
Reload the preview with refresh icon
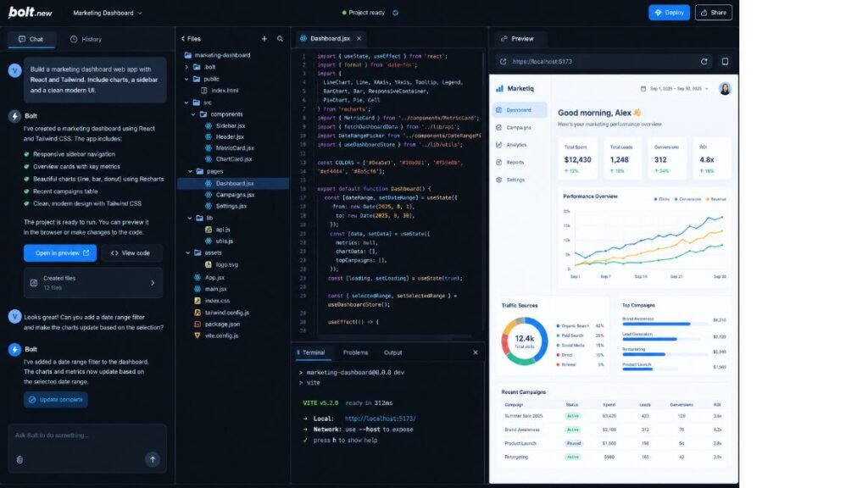click(704, 61)
